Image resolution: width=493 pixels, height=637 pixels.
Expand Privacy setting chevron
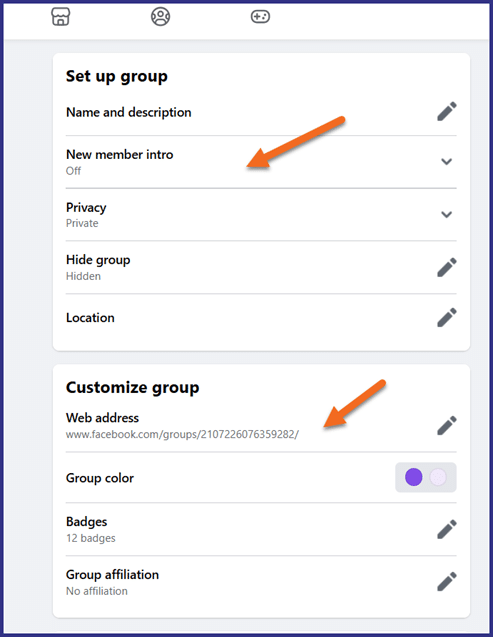click(447, 214)
